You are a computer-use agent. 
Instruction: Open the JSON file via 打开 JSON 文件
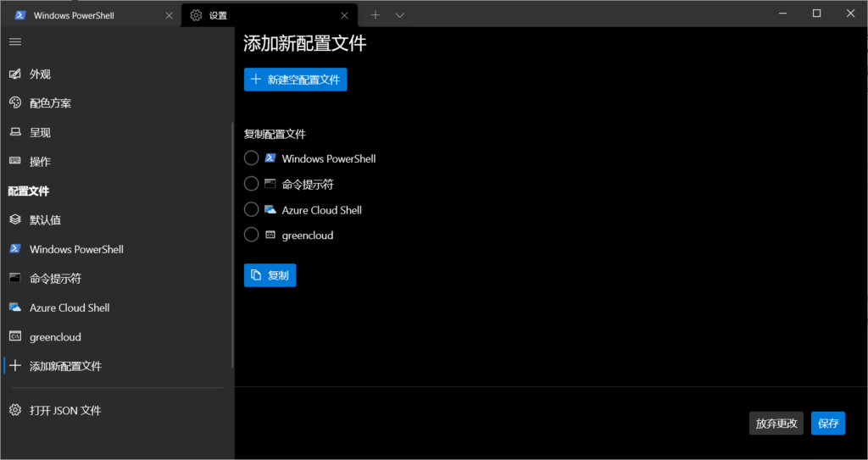(x=117, y=410)
